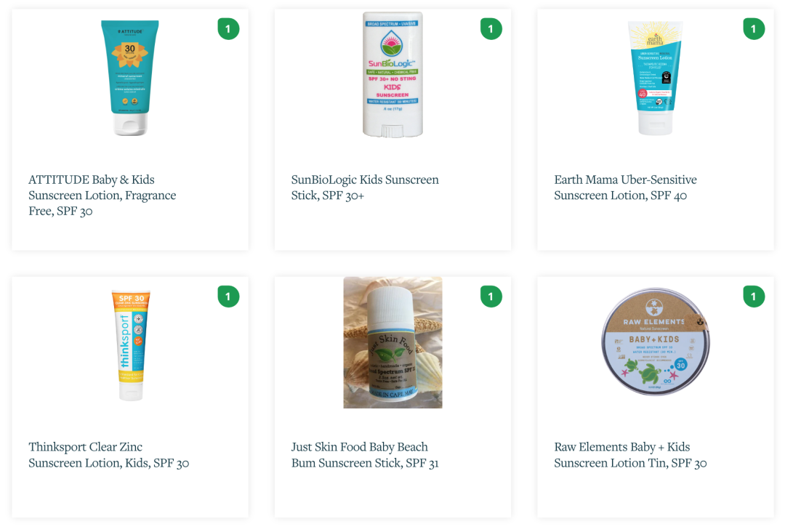Click the green score badge on SunBioLogic card

pyautogui.click(x=491, y=28)
